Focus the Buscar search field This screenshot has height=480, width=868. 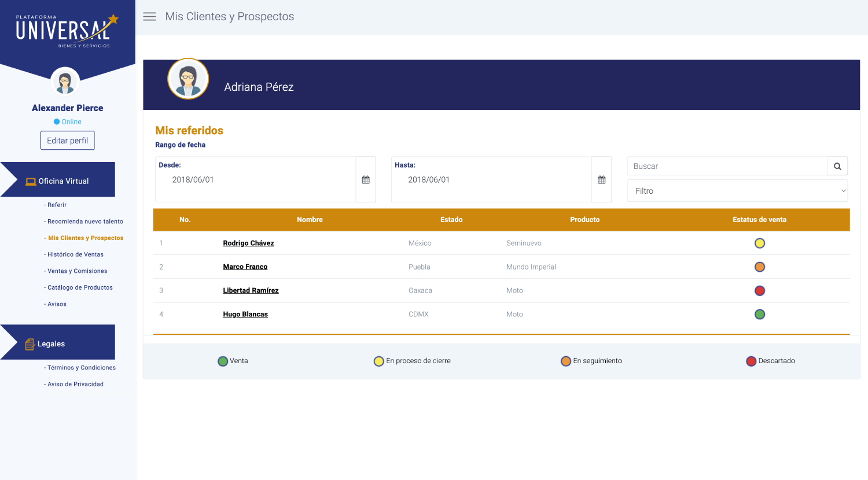tap(727, 167)
